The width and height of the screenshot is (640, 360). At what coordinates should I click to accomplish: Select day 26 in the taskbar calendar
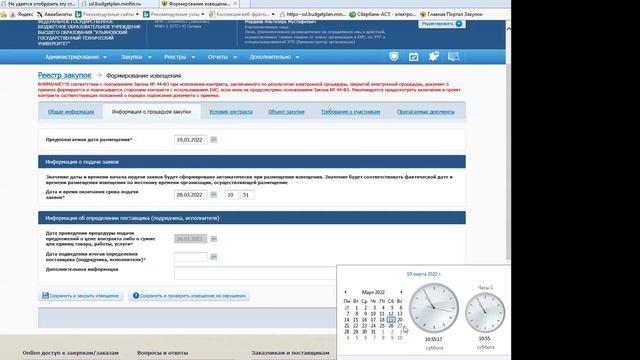(391, 326)
